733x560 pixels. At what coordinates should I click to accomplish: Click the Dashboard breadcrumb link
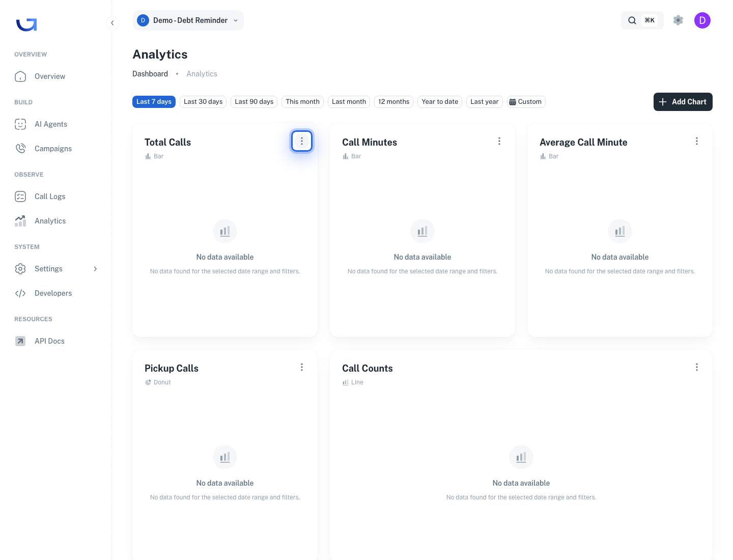coord(150,74)
